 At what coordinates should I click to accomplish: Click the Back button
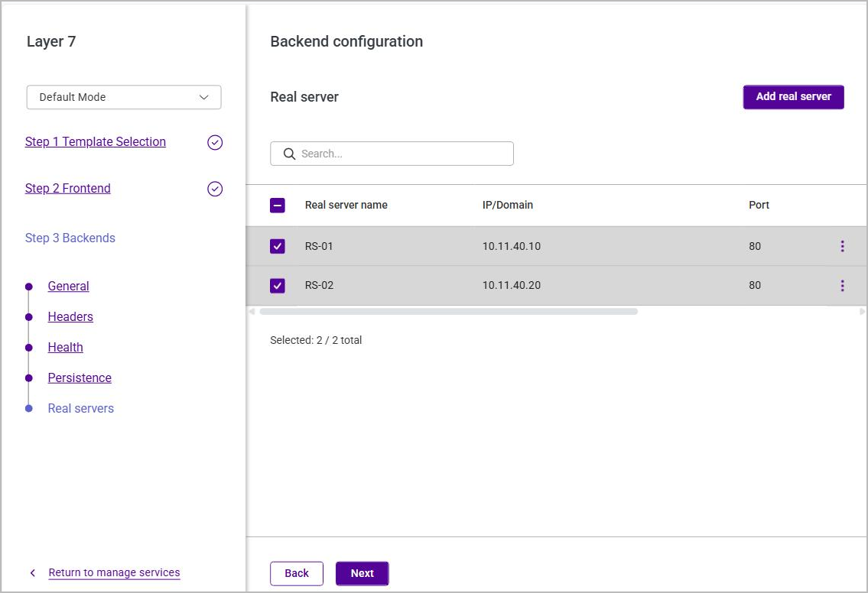tap(297, 574)
